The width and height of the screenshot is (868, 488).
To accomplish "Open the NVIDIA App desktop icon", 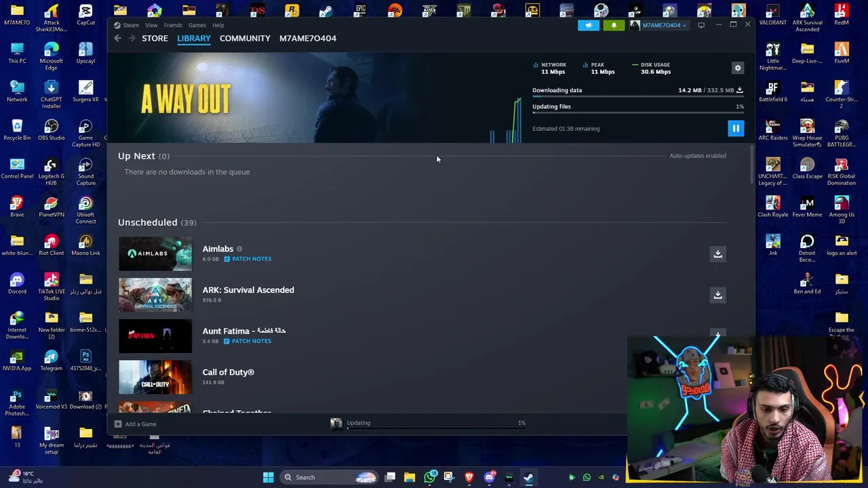I will pyautogui.click(x=17, y=361).
